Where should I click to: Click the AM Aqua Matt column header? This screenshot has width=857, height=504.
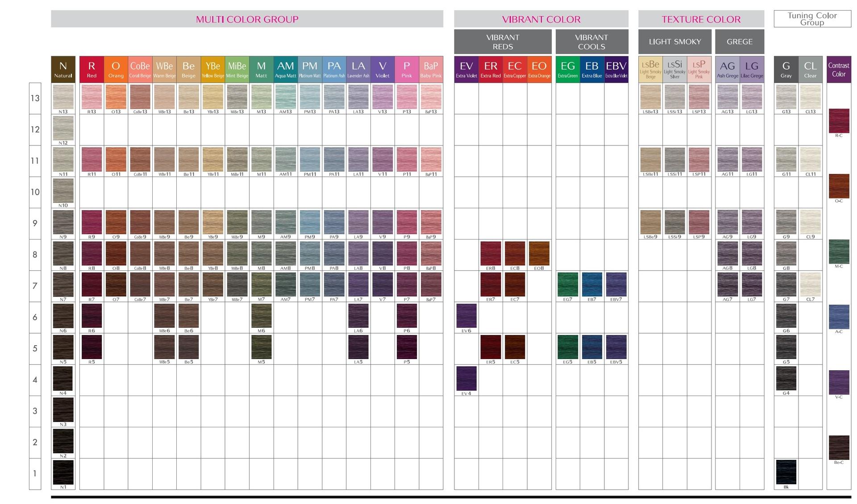(x=286, y=69)
